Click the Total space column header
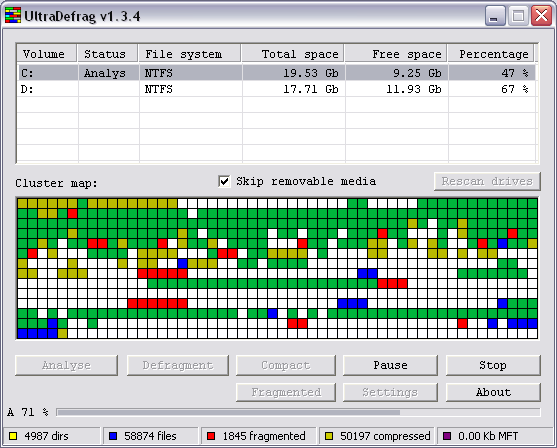 click(293, 54)
